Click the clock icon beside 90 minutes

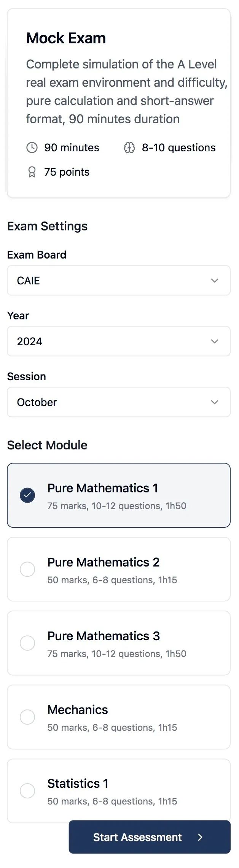[32, 148]
